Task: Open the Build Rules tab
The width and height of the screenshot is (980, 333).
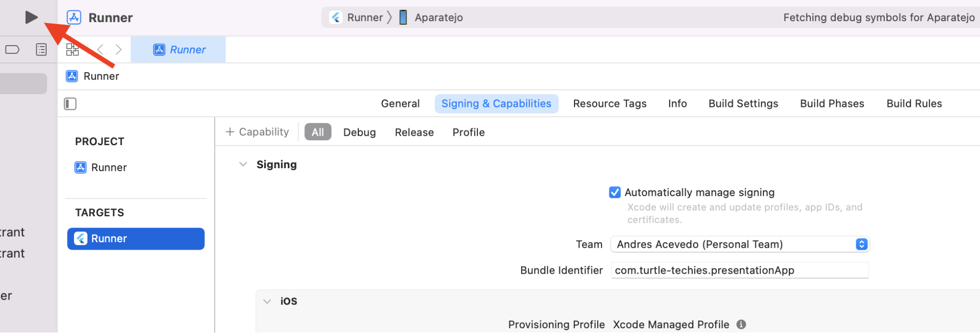Action: (914, 103)
